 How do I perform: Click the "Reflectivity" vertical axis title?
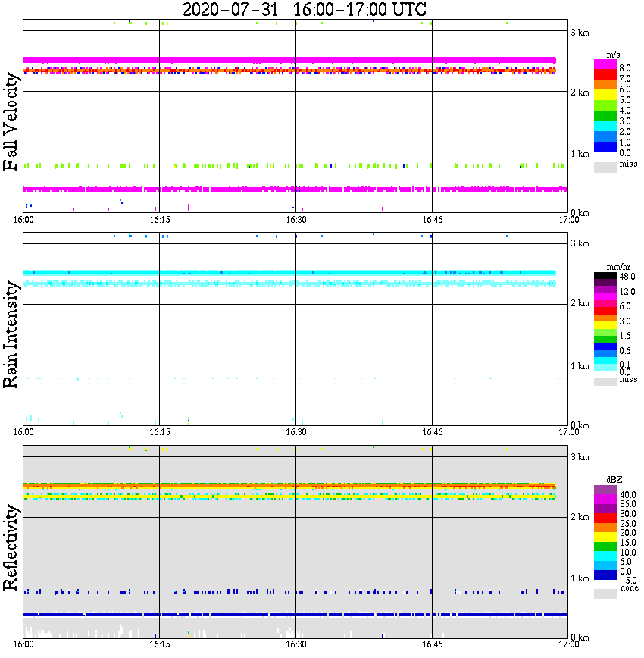[11, 547]
